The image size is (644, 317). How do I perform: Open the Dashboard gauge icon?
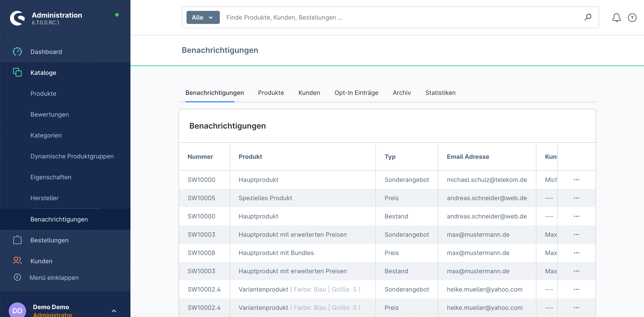click(17, 52)
